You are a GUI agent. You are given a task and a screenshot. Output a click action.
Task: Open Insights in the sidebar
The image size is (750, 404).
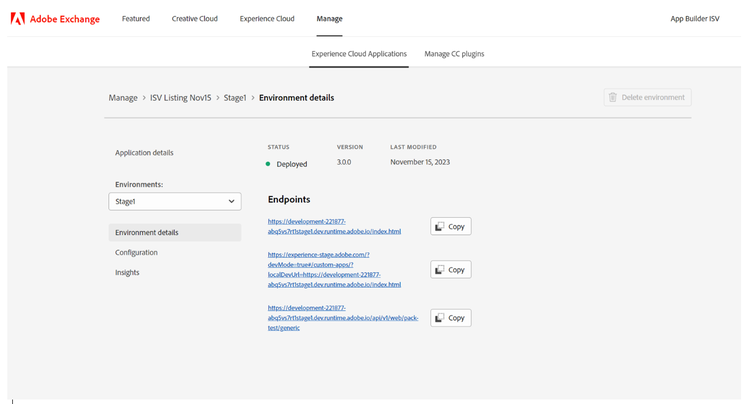[127, 272]
